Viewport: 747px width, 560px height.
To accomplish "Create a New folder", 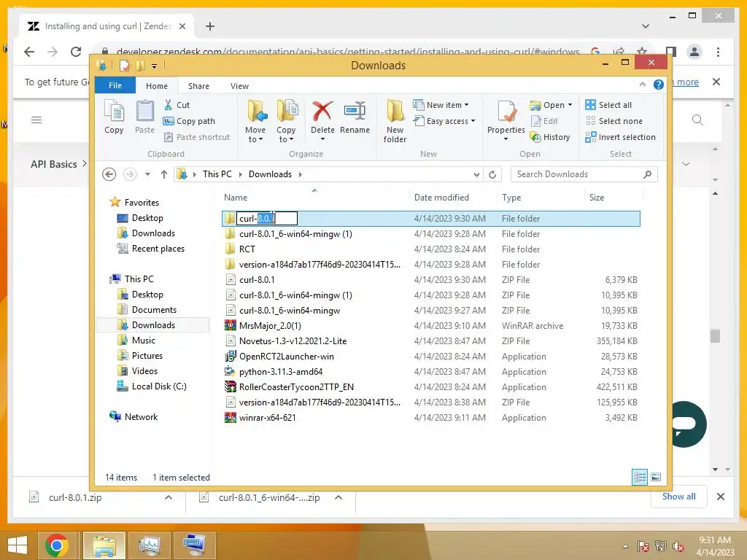I will (395, 121).
